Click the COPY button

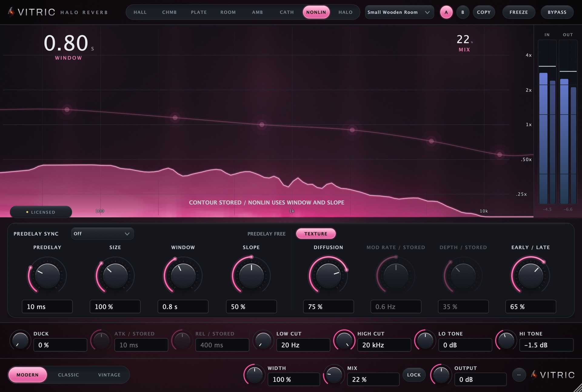[x=484, y=12]
